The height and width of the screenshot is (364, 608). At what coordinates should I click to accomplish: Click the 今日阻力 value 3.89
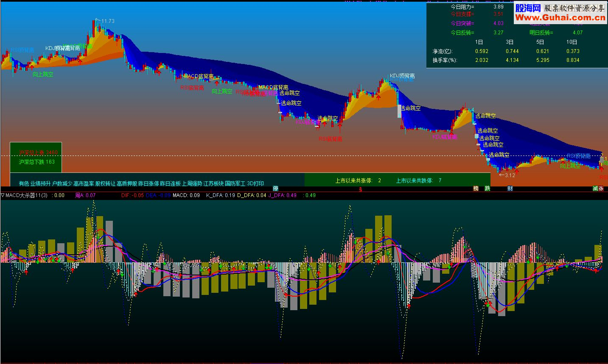499,7
